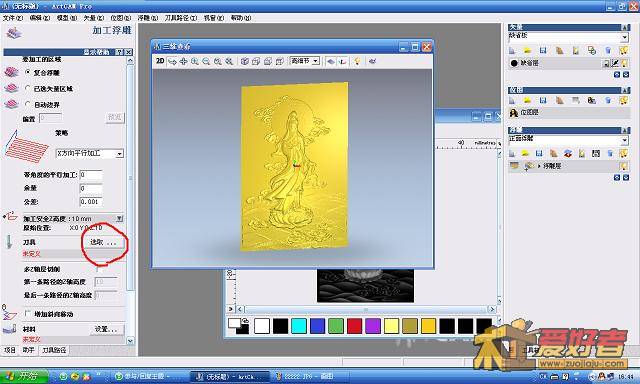Open the File menu
This screenshot has height=384, width=640.
[x=13, y=18]
